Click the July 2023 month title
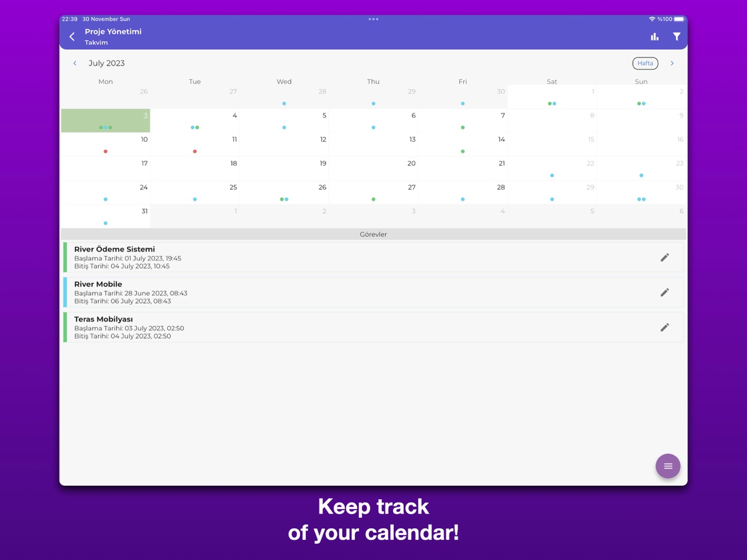This screenshot has width=747, height=560. click(x=107, y=63)
